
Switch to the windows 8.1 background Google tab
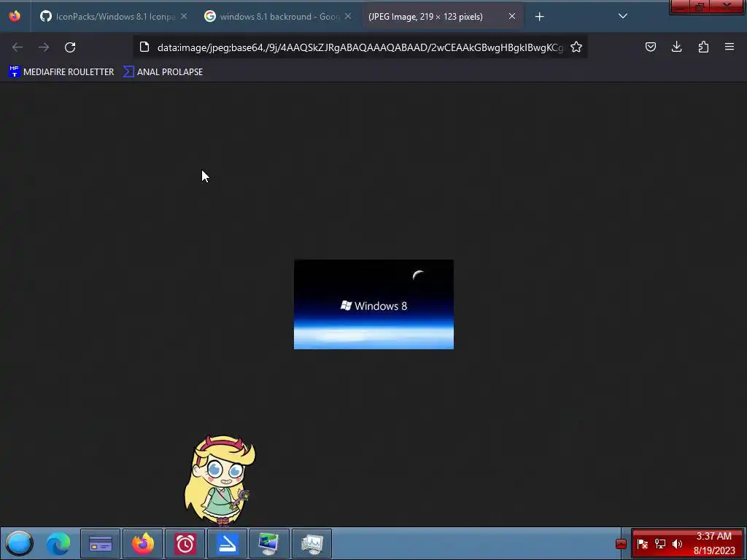click(x=278, y=17)
